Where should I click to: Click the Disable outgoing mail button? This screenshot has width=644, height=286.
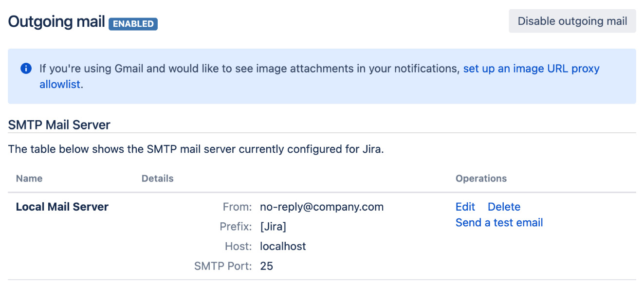[572, 21]
